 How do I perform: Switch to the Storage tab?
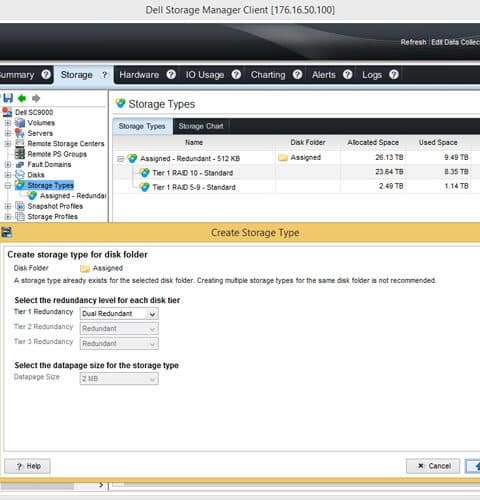coord(76,75)
